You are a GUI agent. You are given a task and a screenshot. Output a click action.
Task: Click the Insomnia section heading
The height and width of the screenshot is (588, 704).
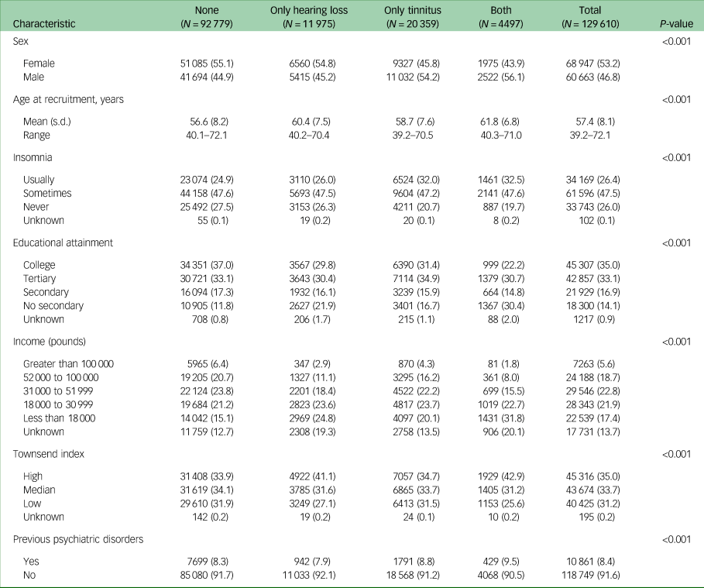[33, 157]
